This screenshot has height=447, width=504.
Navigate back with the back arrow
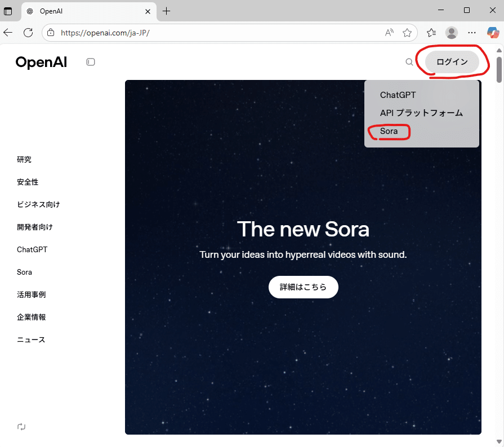8,33
